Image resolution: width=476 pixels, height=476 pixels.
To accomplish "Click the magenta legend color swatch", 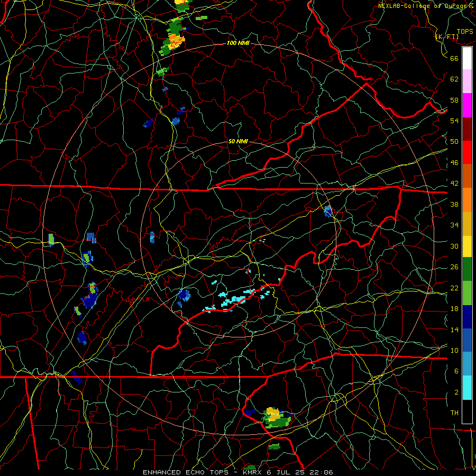I will pos(467,105).
